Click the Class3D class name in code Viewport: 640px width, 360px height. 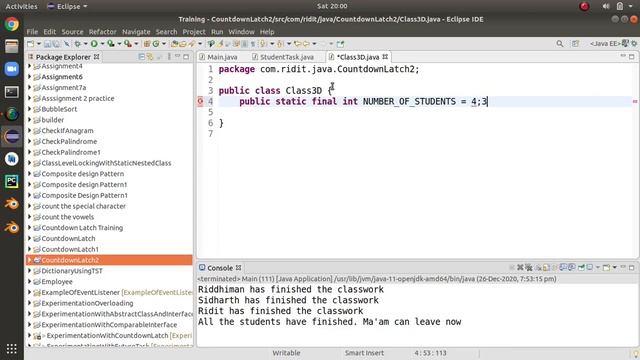(303, 91)
